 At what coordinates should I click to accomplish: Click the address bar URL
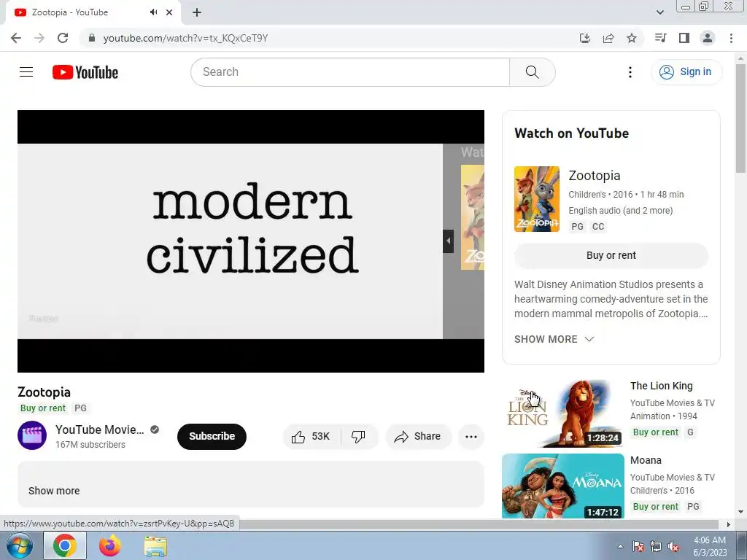[x=185, y=38]
